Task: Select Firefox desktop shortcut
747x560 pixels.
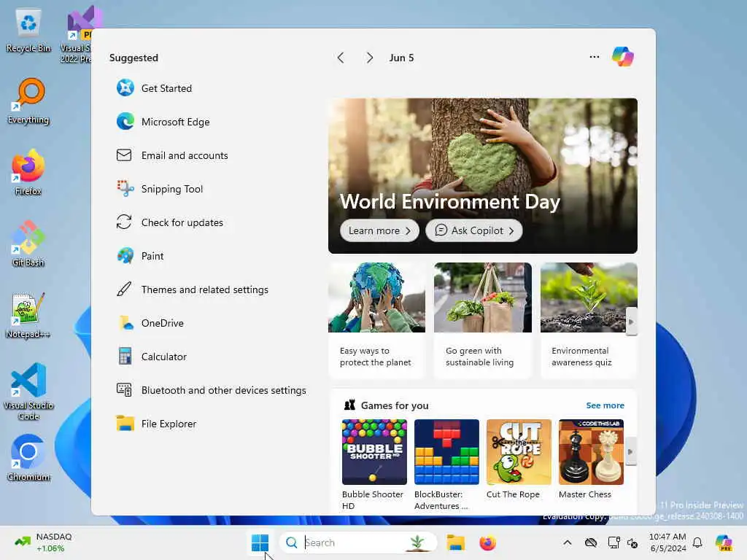Action: pyautogui.click(x=28, y=172)
